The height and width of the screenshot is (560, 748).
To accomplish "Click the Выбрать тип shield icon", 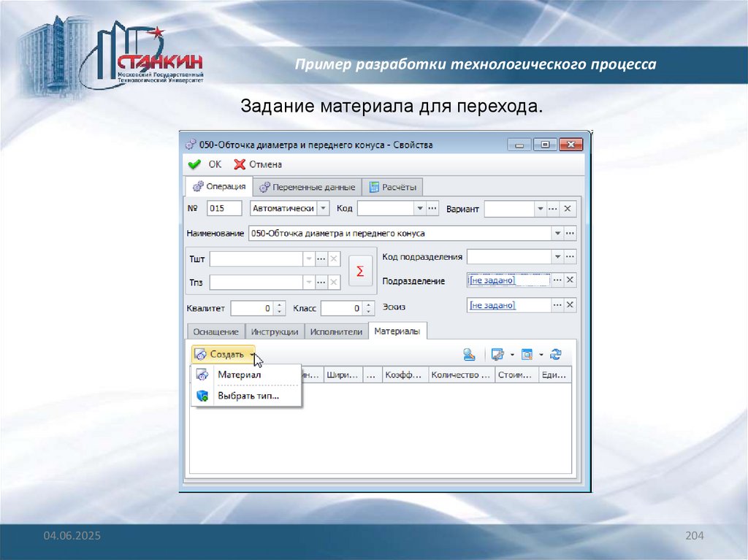I will point(202,396).
